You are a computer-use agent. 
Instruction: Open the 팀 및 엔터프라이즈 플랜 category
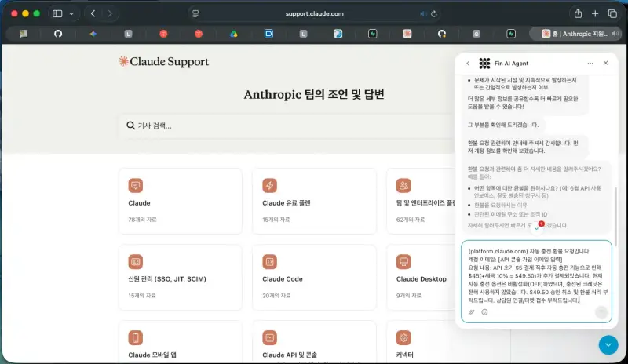click(x=421, y=201)
